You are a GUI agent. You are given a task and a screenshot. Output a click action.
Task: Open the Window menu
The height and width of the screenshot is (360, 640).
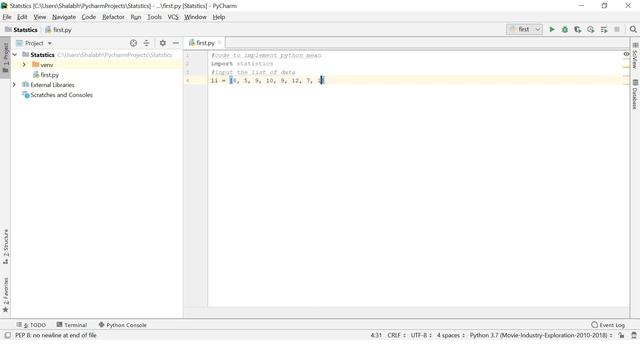click(x=195, y=17)
